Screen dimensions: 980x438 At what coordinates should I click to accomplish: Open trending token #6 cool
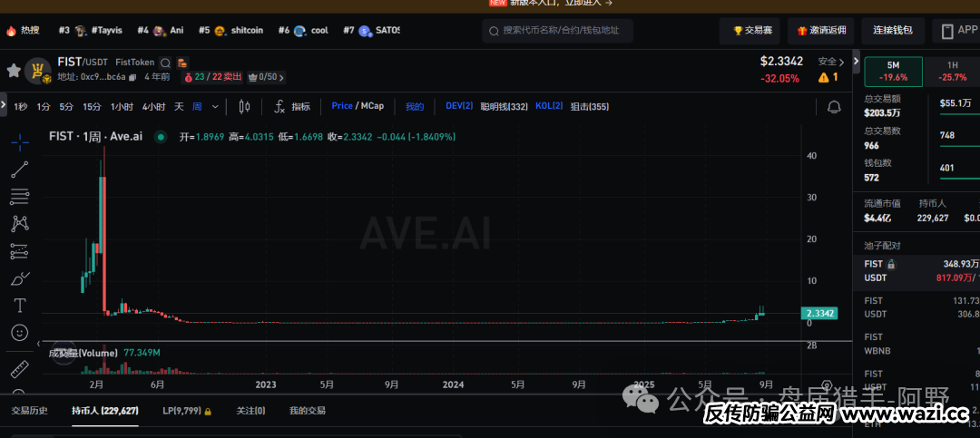(303, 30)
